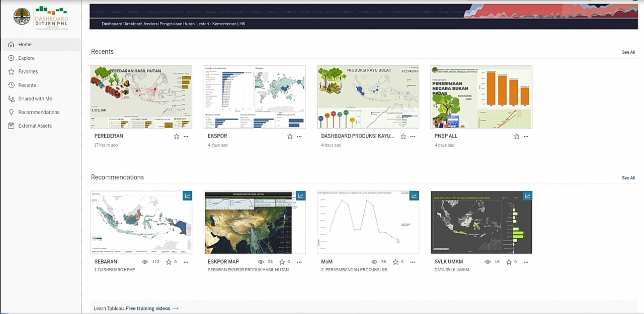Go to Home in the sidebar

pos(25,45)
